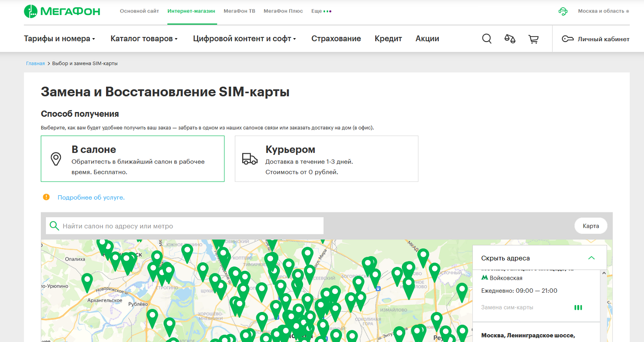
Task: Switch to МегаФон ТВ tab
Action: [240, 11]
